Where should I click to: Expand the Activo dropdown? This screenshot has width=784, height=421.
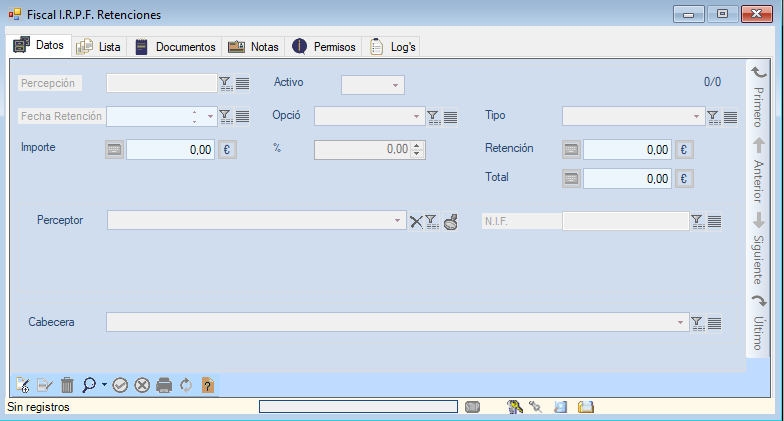tap(395, 85)
